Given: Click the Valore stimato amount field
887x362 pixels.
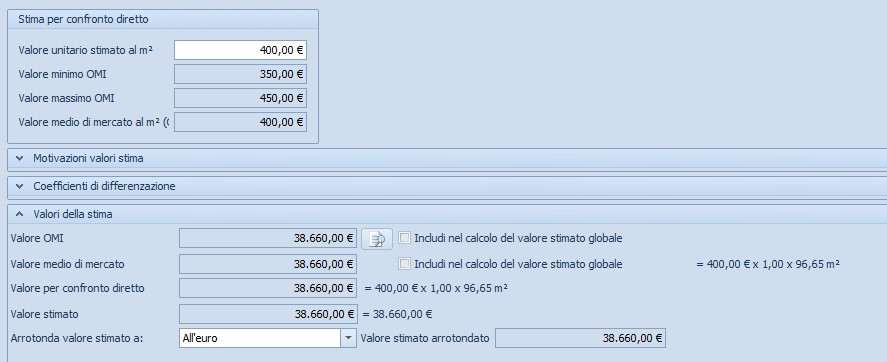Looking at the screenshot, I should pos(268,314).
